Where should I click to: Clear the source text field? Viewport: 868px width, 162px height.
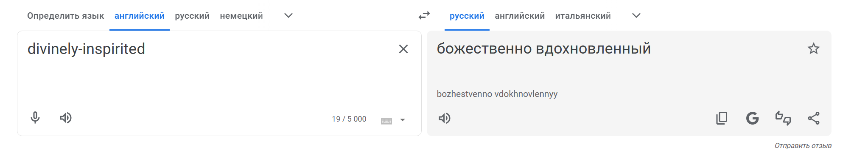403,49
